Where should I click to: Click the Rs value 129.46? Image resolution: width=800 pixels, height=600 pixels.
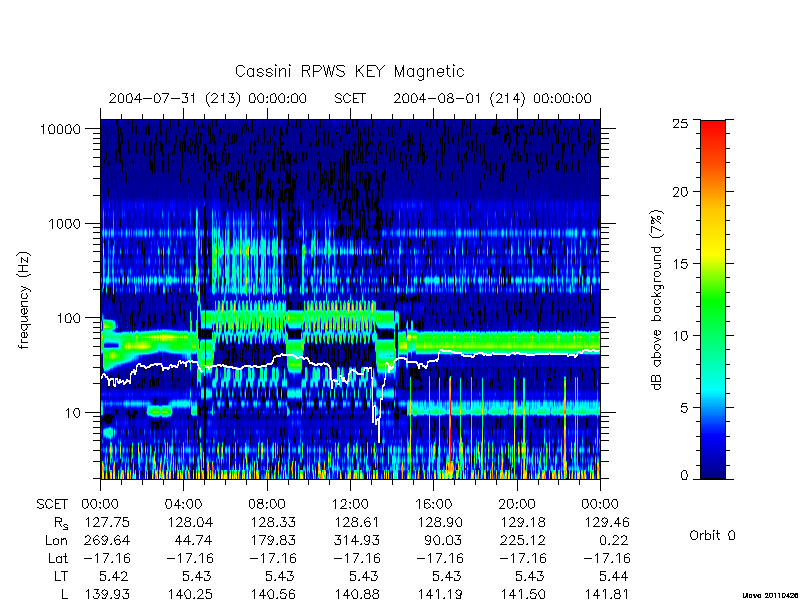(x=607, y=523)
